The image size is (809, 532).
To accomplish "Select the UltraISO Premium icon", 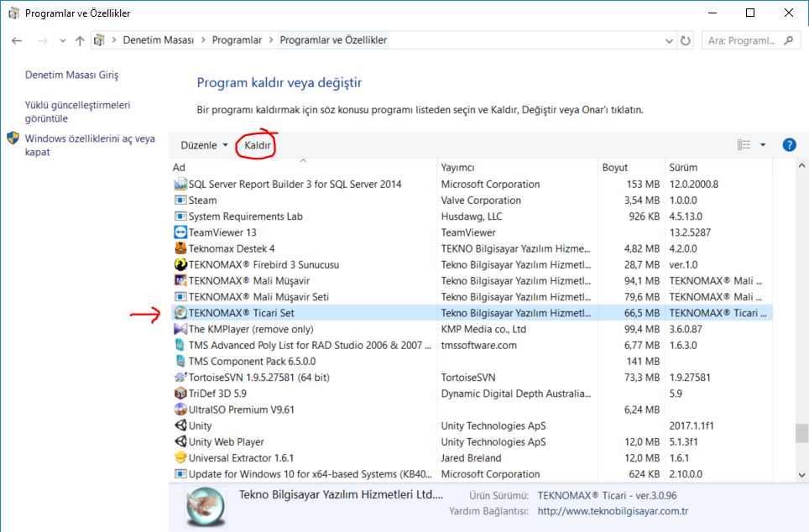I will coord(180,409).
